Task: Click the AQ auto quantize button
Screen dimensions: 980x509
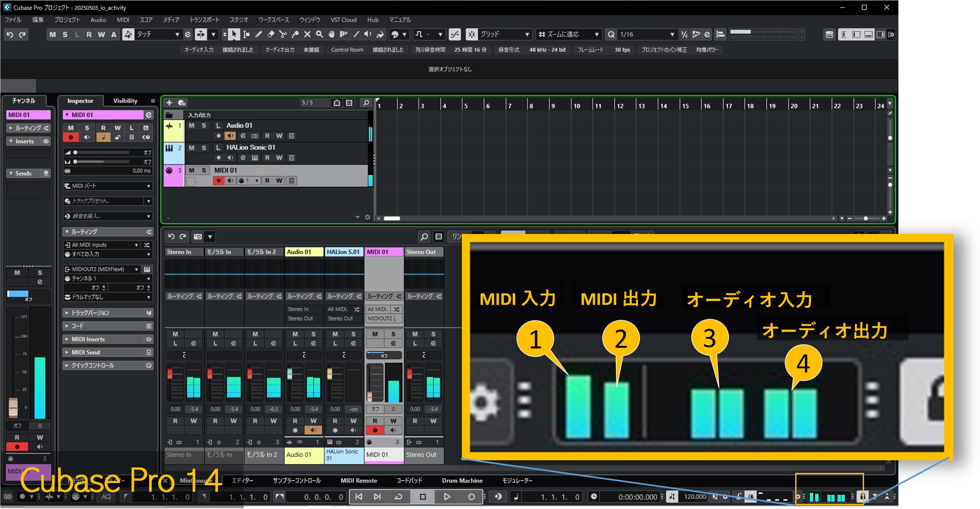Action: [x=106, y=497]
